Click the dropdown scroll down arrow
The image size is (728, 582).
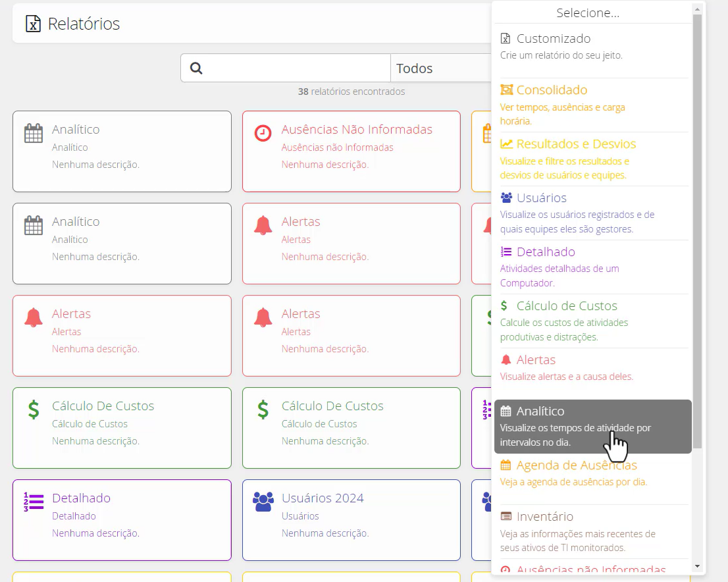click(697, 566)
